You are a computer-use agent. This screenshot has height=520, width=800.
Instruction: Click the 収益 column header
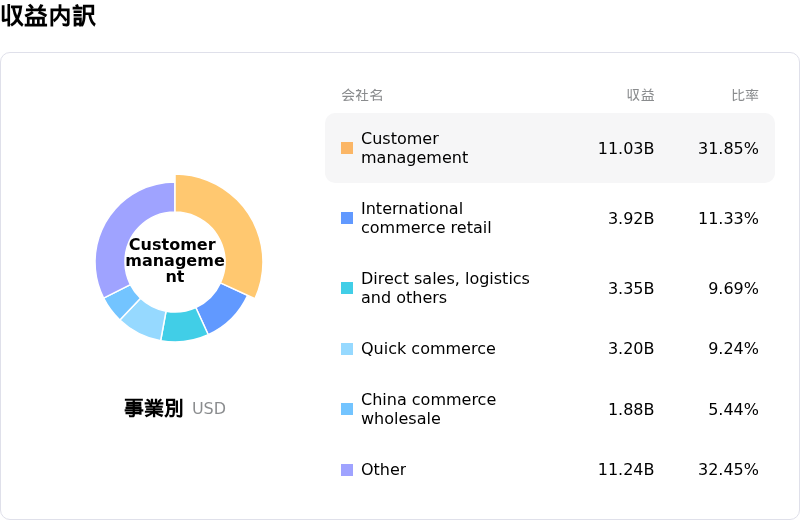click(640, 95)
